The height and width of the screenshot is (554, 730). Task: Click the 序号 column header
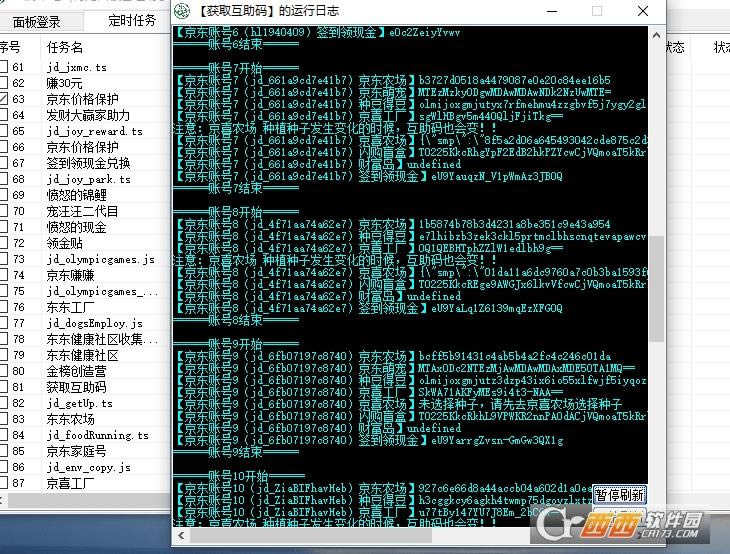coord(10,47)
